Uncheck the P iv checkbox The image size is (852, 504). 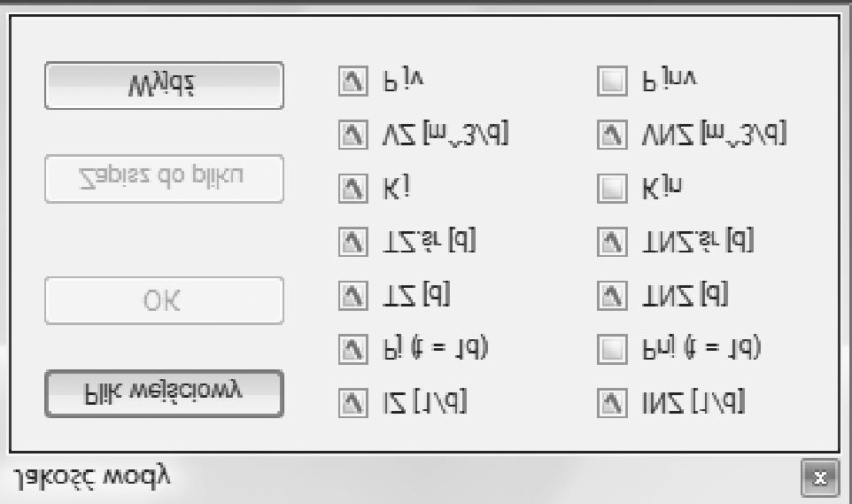coord(351,83)
